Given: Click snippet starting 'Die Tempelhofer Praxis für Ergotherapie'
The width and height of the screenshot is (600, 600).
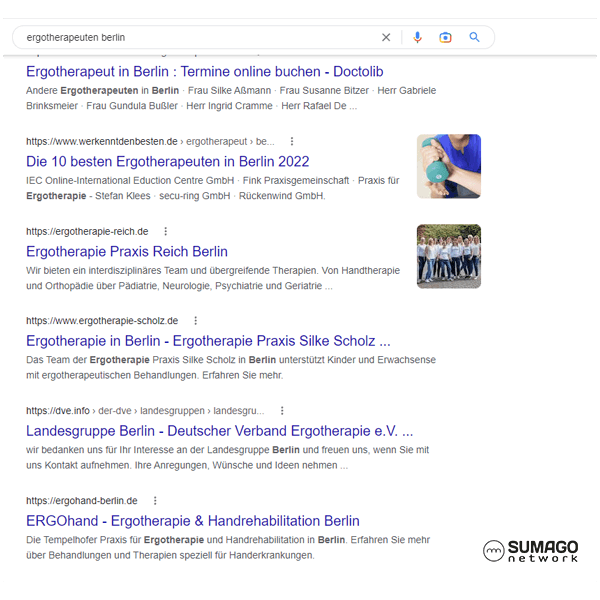Looking at the screenshot, I should click(228, 548).
